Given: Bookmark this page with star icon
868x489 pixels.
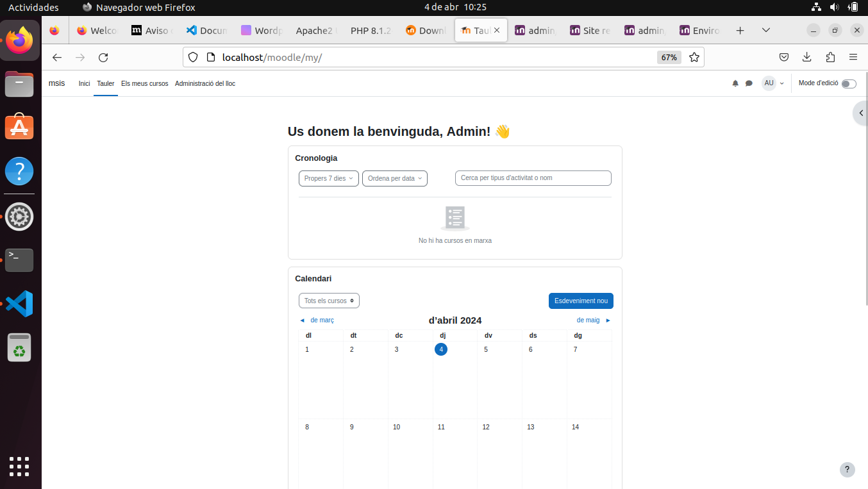Looking at the screenshot, I should click(x=694, y=57).
